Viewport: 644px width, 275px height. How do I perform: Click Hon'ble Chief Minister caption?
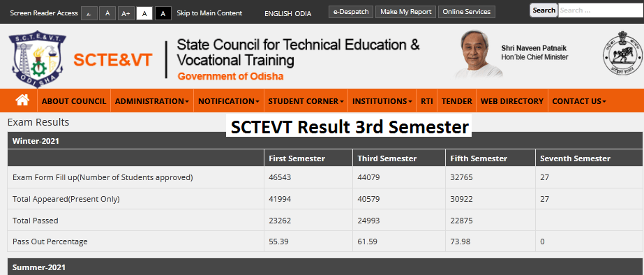pos(534,57)
